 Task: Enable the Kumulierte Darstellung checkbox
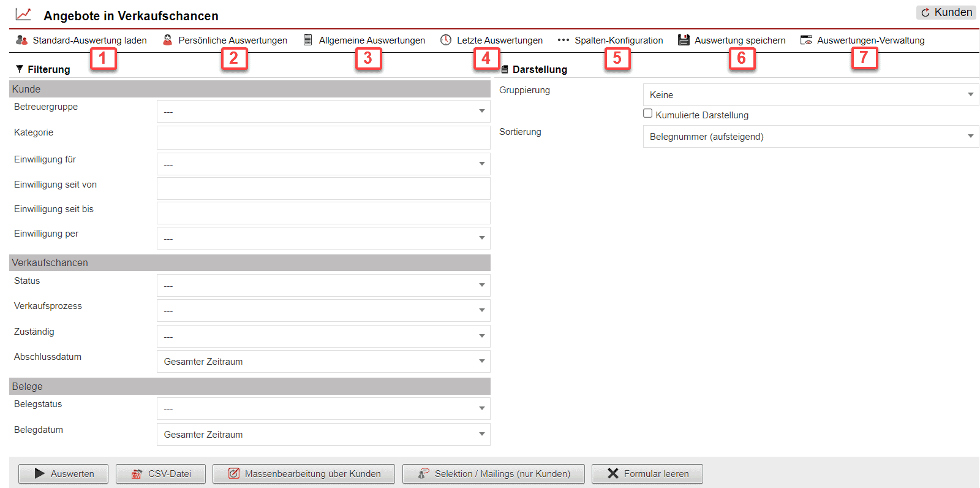pos(647,113)
